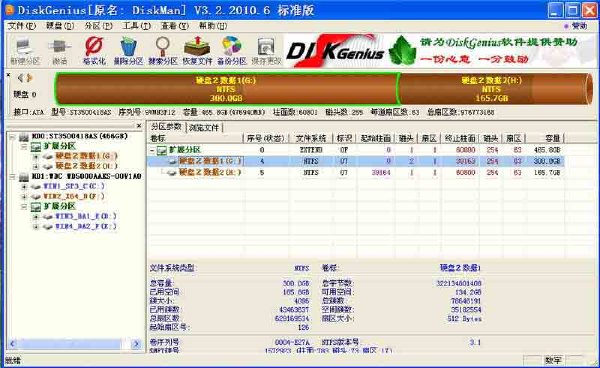The height and width of the screenshot is (368, 600).
Task: Click the 恢复文件 (recover files) icon
Action: click(197, 50)
